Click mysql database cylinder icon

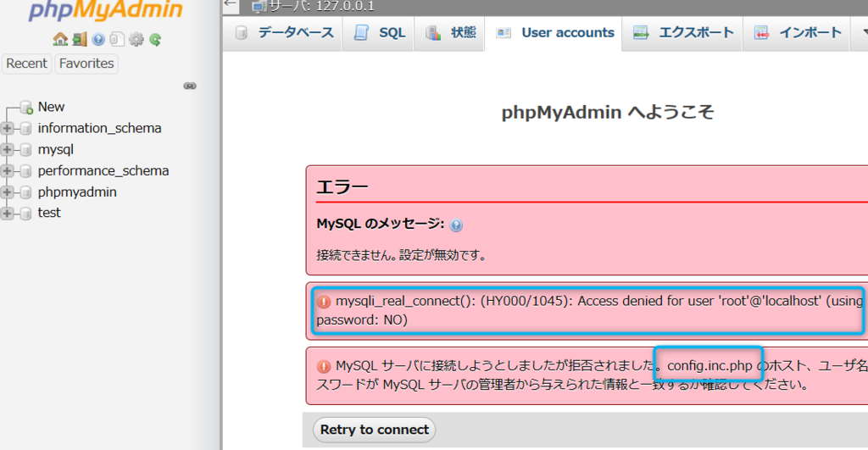pos(25,150)
